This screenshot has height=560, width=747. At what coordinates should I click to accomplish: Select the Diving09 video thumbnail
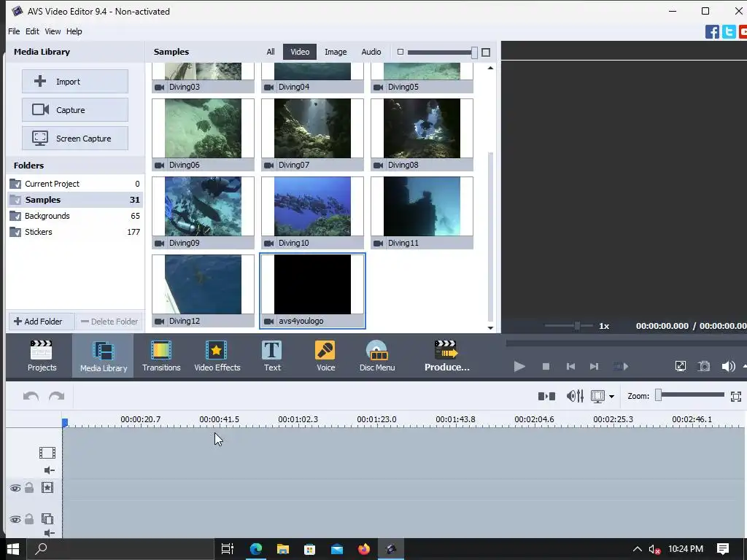(x=203, y=212)
